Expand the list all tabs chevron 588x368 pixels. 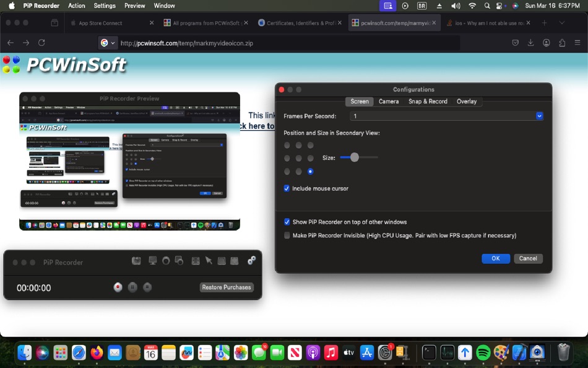click(x=562, y=23)
